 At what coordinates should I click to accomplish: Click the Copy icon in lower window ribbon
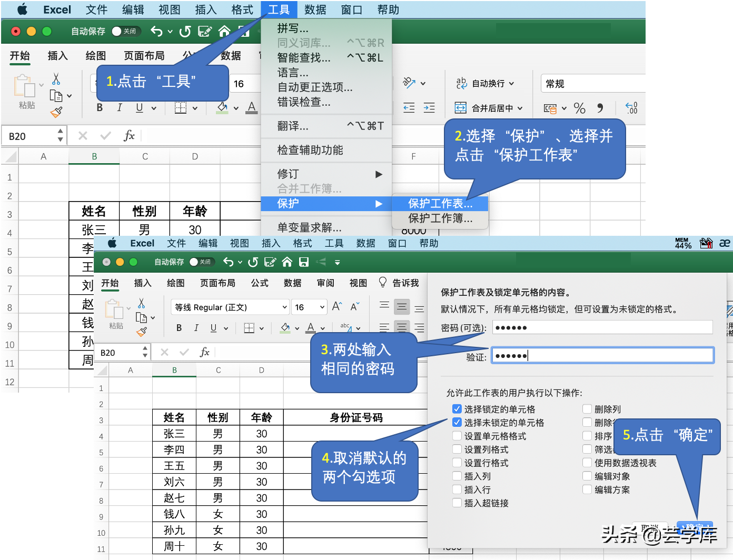click(x=141, y=317)
